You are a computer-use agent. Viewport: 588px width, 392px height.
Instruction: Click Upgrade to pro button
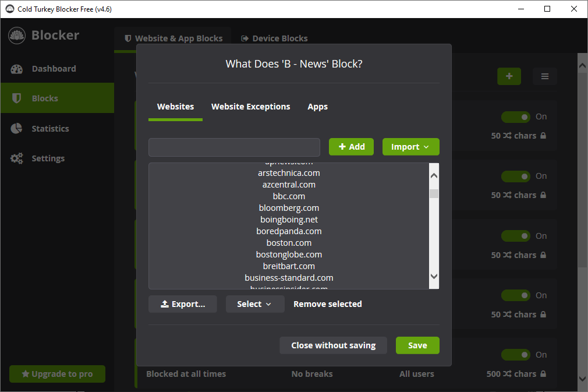[x=58, y=374]
